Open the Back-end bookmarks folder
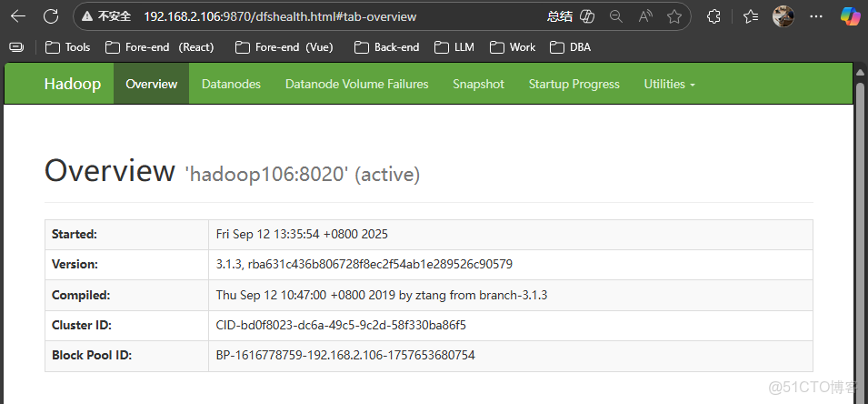The width and height of the screenshot is (868, 404). pos(387,47)
